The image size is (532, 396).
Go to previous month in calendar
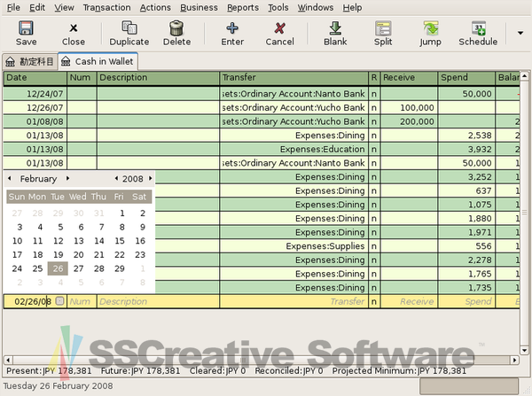click(x=9, y=178)
